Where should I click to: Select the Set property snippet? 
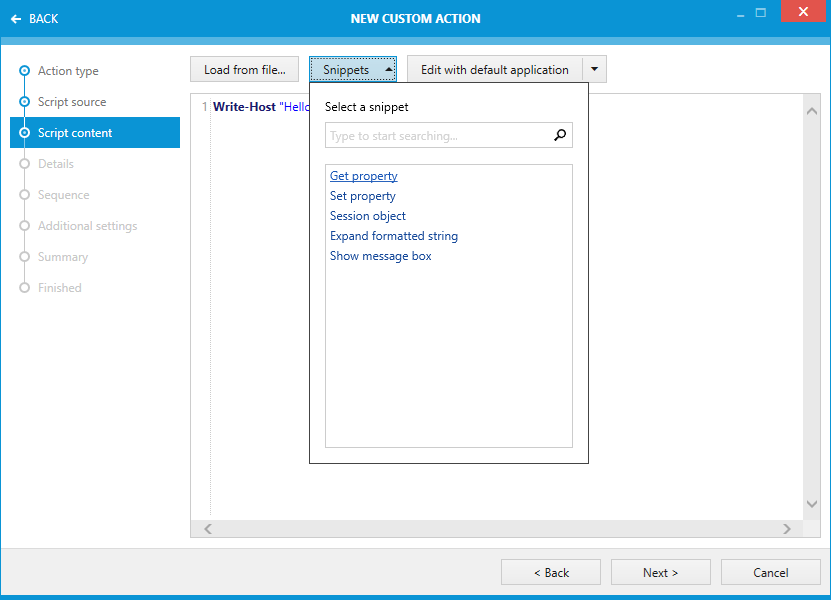click(x=363, y=196)
